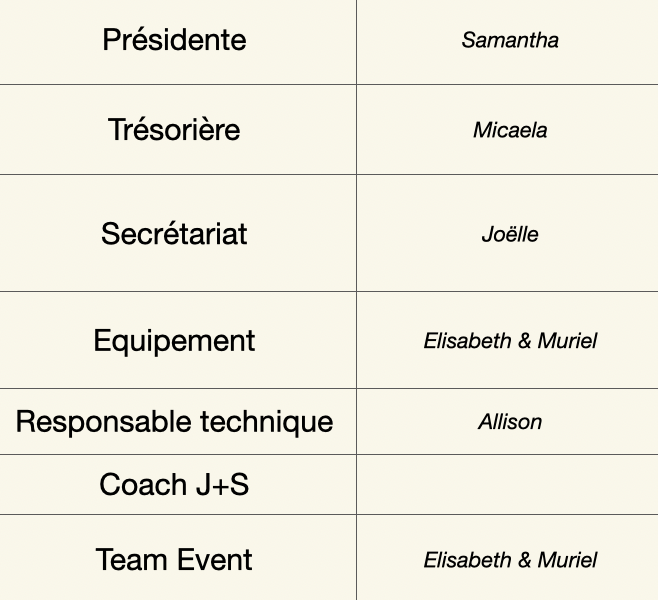Image resolution: width=658 pixels, height=600 pixels.
Task: Click the word Coach
Action: coord(143,486)
